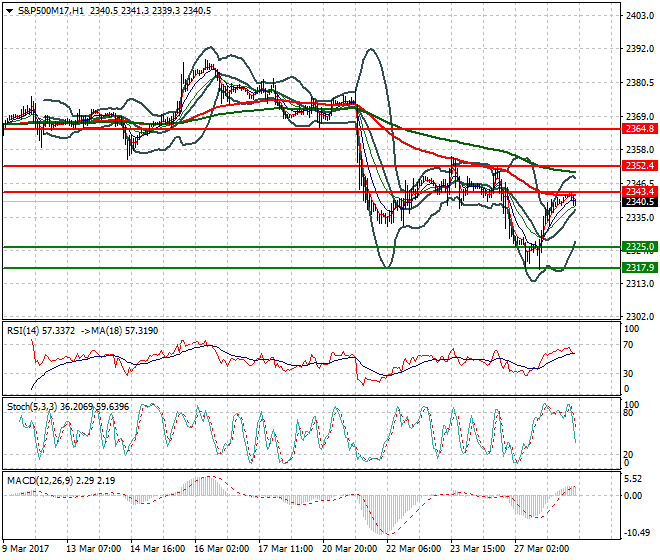This screenshot has height=560, width=660.
Task: Select the 2358.0 price axis value
Action: click(x=640, y=150)
